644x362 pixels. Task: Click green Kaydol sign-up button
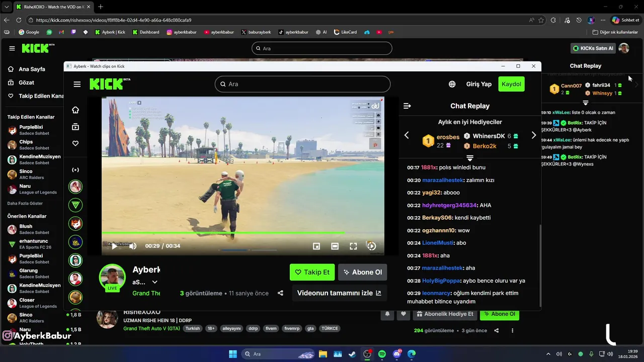(511, 84)
